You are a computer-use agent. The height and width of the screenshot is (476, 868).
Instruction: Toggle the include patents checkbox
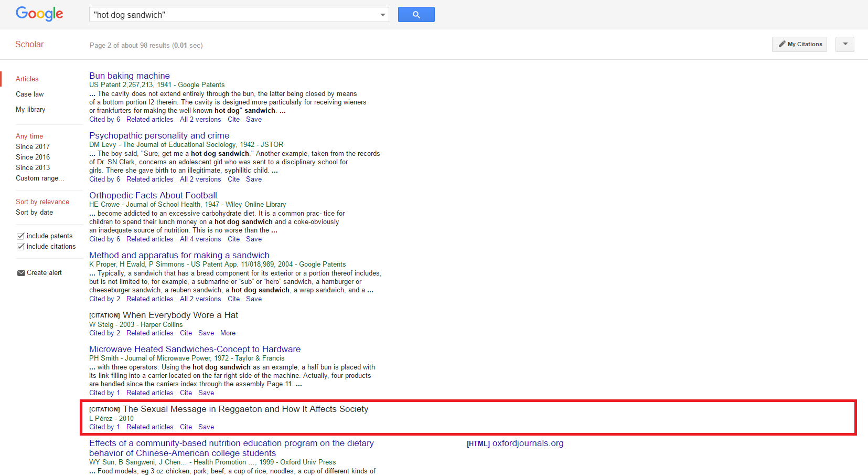pyautogui.click(x=20, y=236)
